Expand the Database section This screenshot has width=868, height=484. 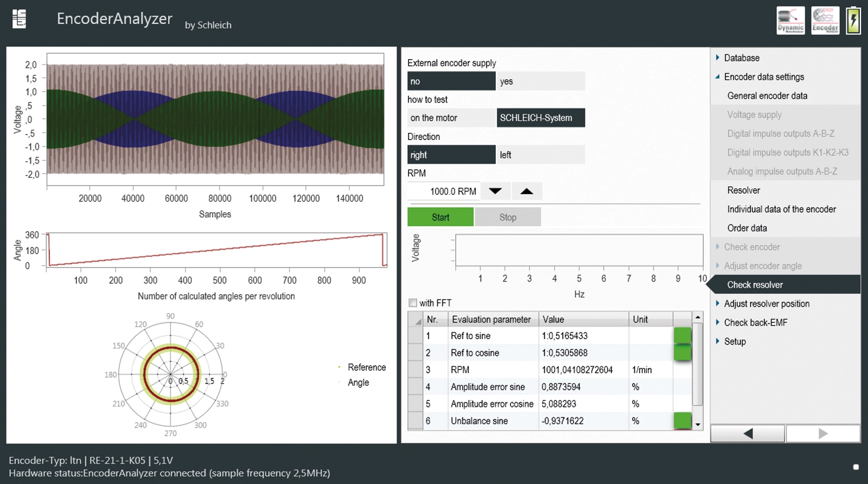click(741, 58)
